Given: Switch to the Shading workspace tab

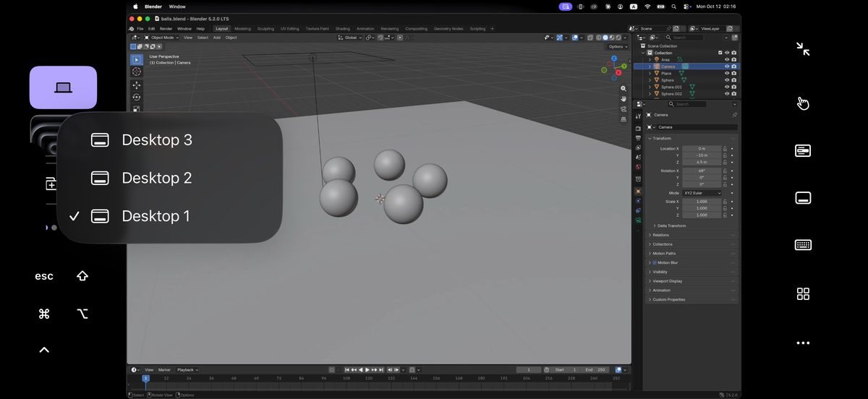Looking at the screenshot, I should pos(343,29).
